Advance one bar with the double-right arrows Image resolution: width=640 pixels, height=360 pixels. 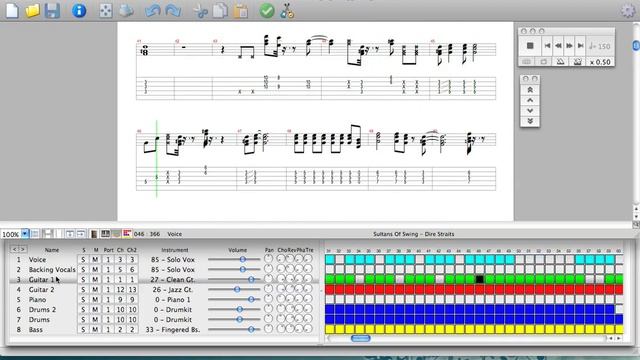pos(569,46)
